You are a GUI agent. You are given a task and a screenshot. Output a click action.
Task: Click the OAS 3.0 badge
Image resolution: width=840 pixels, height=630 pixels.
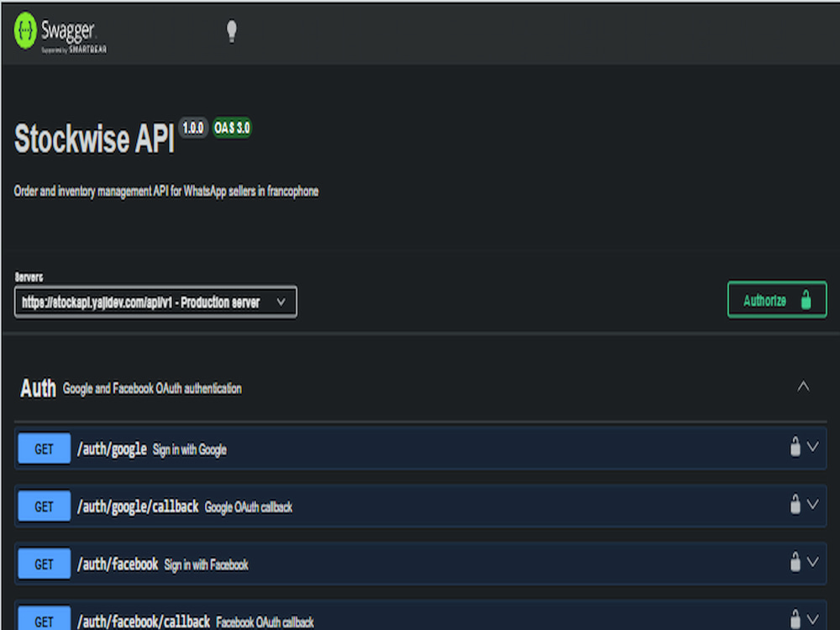pyautogui.click(x=232, y=128)
